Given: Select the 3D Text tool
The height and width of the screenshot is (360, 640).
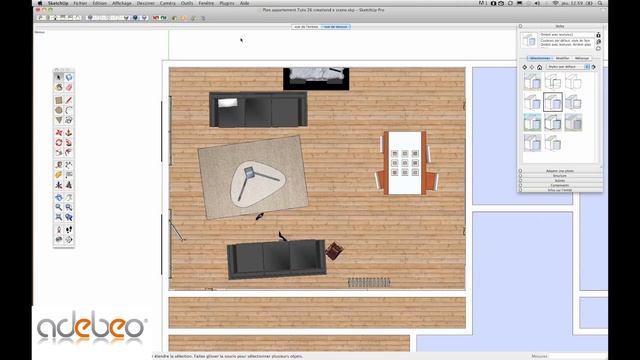Looking at the screenshot, I should (x=69, y=185).
